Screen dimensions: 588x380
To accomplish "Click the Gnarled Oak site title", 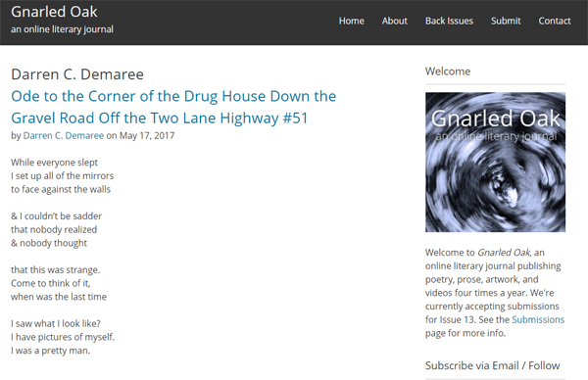I will click(x=54, y=12).
